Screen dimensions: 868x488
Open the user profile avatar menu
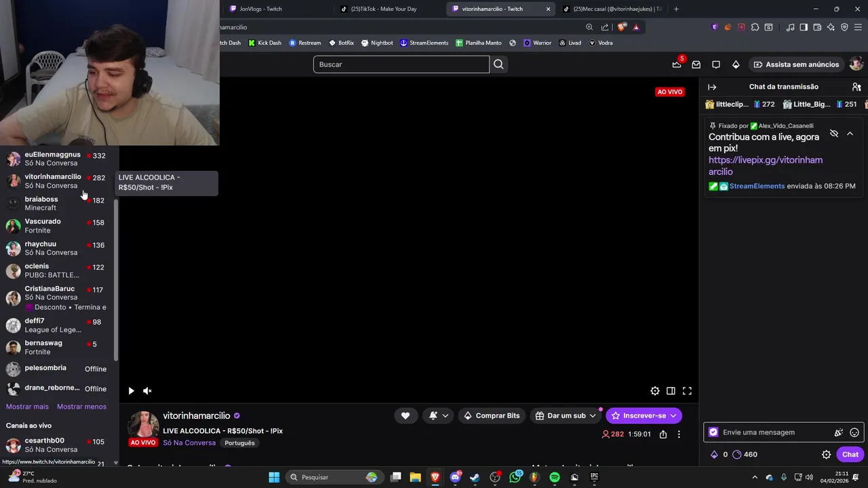point(856,64)
